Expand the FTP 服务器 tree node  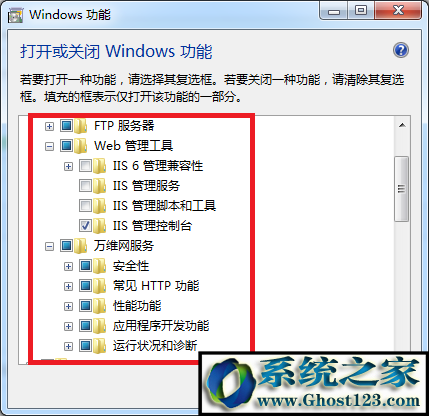49,126
